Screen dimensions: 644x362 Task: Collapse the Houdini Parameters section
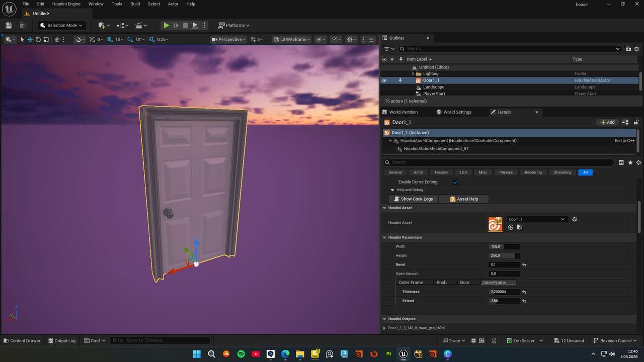click(385, 237)
